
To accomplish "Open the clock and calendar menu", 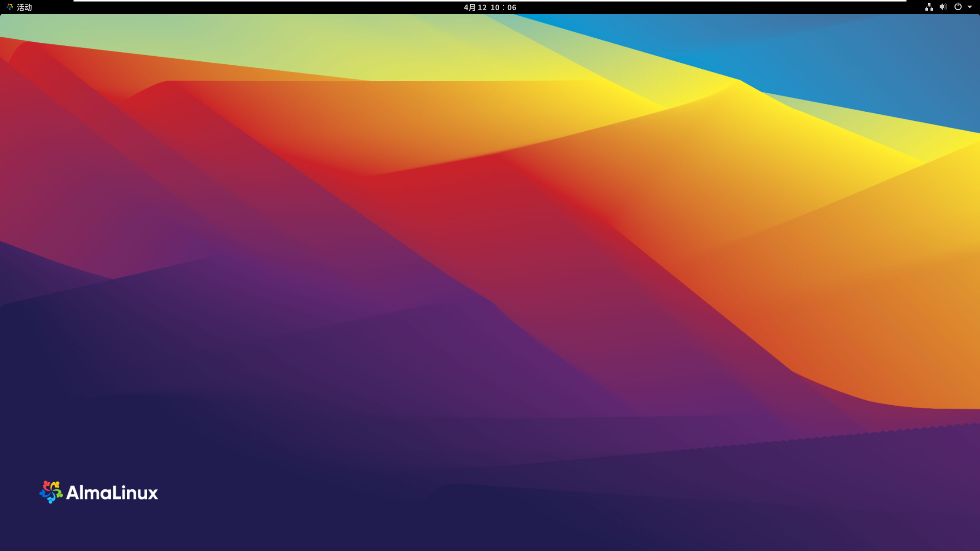I will (x=490, y=7).
